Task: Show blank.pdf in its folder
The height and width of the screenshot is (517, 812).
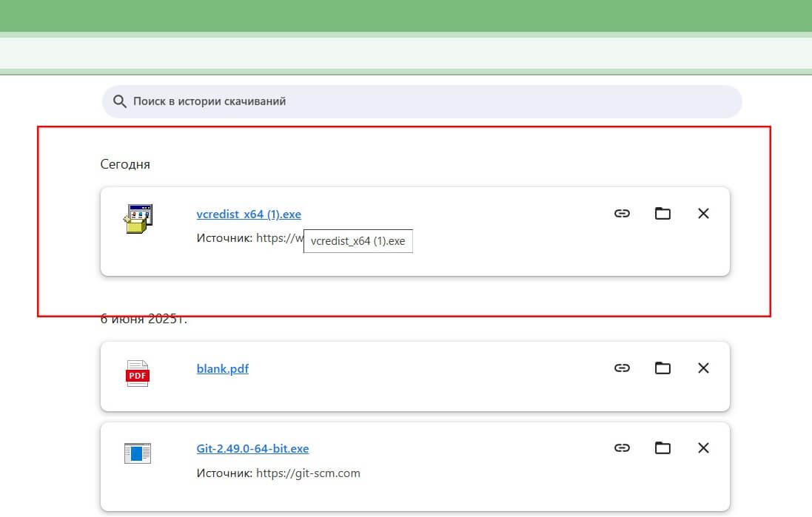Action: click(x=662, y=368)
